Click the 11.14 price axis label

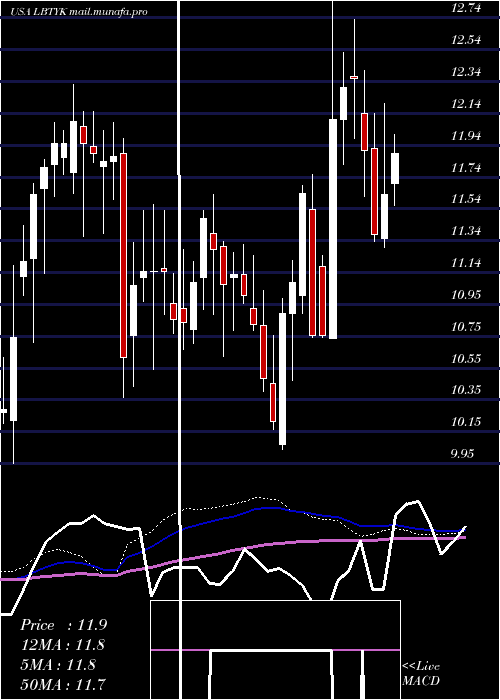(x=466, y=262)
